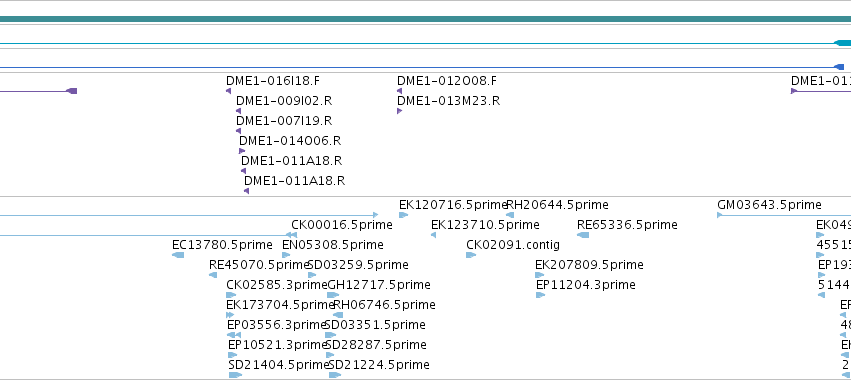Select the EK207809.5prime feature label
The height and width of the screenshot is (380, 851).
tap(589, 265)
